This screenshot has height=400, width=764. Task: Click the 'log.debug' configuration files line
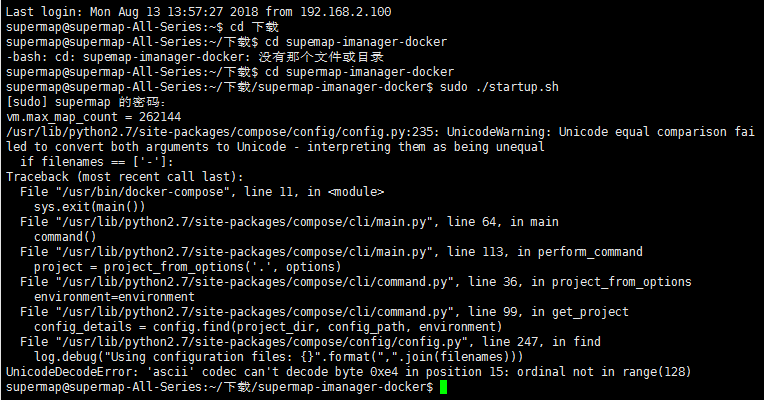[279, 357]
